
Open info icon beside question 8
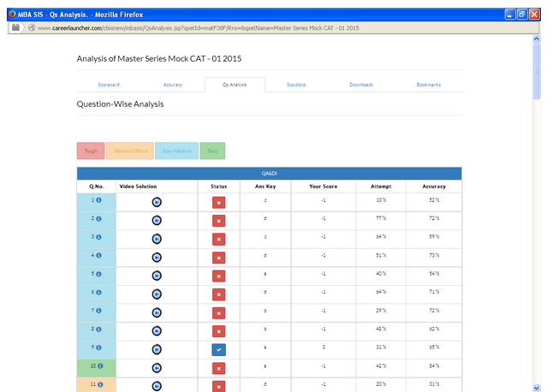[99, 330]
